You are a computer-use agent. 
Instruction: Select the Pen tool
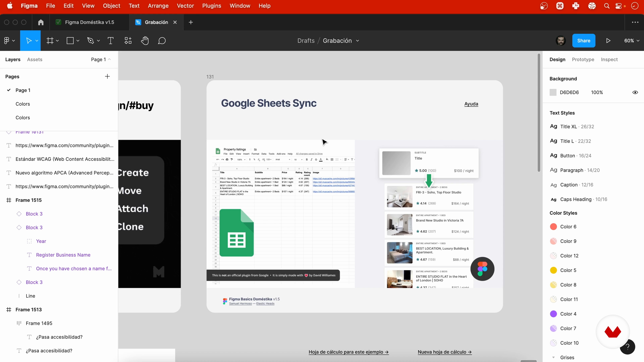click(91, 40)
